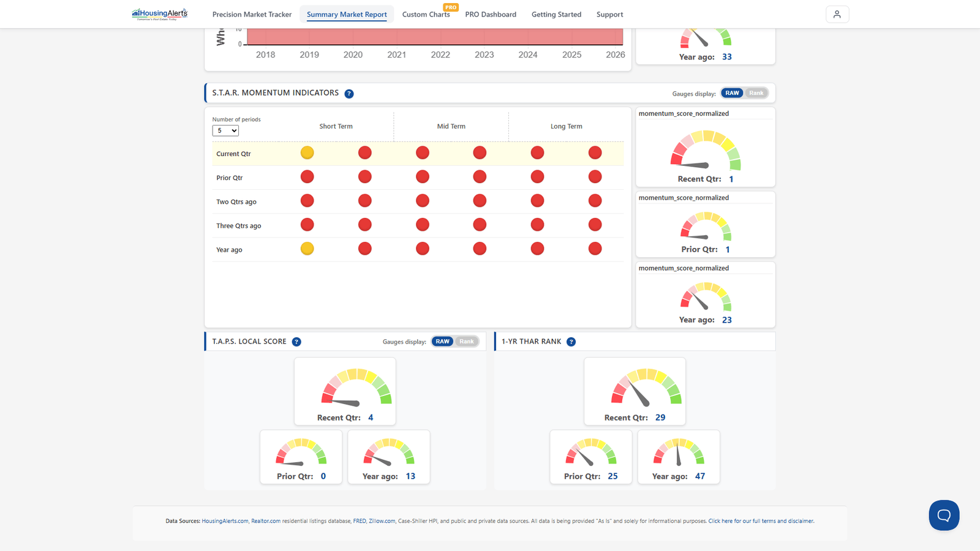Click the momentum Year ago 23 gauge
This screenshot has width=980, height=551.
(x=706, y=296)
